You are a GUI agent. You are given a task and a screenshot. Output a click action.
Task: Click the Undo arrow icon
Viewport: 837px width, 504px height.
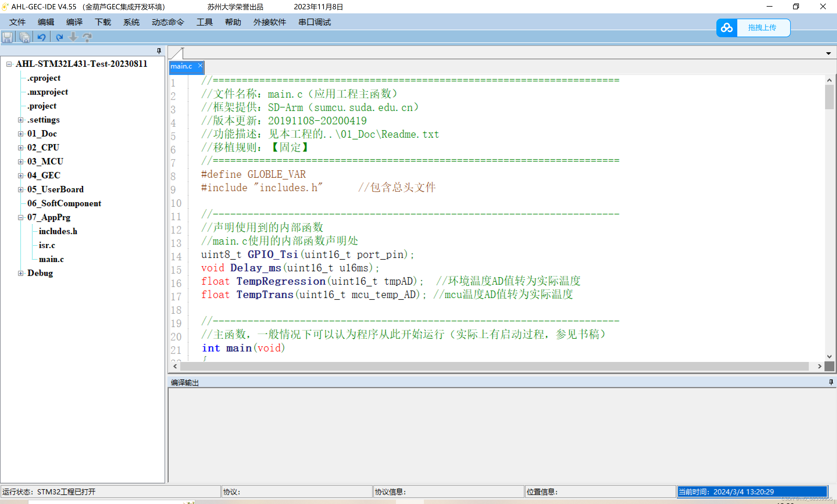coord(42,37)
